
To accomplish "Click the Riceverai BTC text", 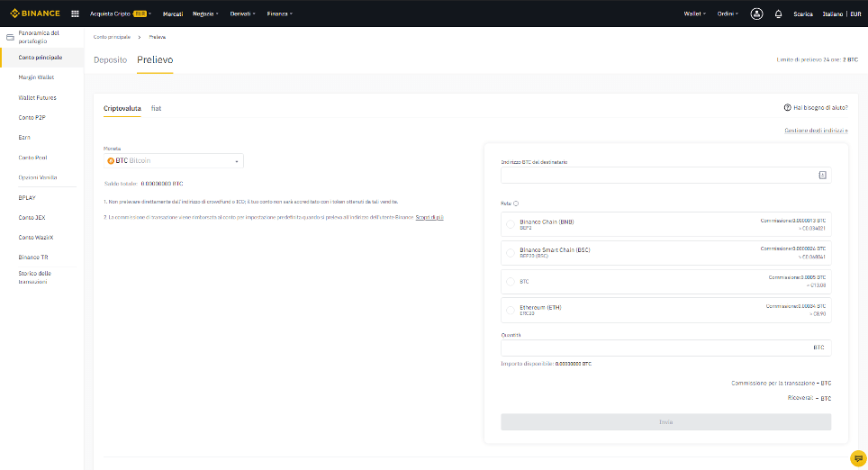I will tap(809, 398).
